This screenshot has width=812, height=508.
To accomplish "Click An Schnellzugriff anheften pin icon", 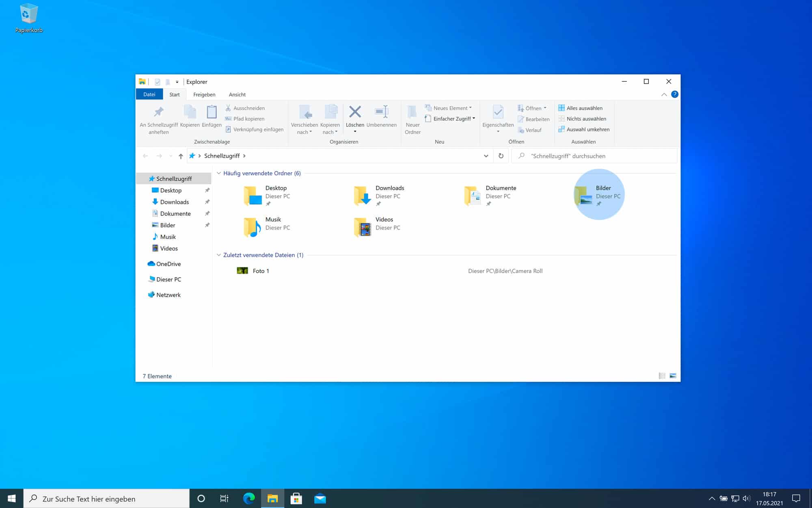I will [159, 112].
